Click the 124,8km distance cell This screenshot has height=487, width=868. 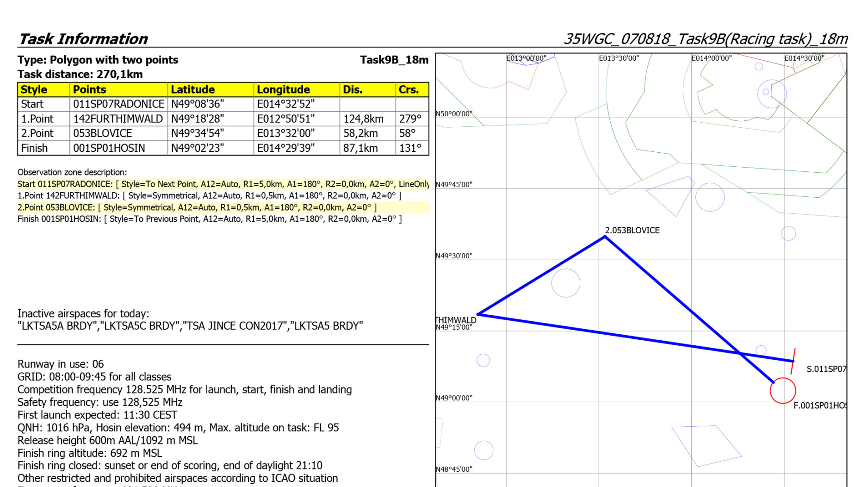coord(363,119)
